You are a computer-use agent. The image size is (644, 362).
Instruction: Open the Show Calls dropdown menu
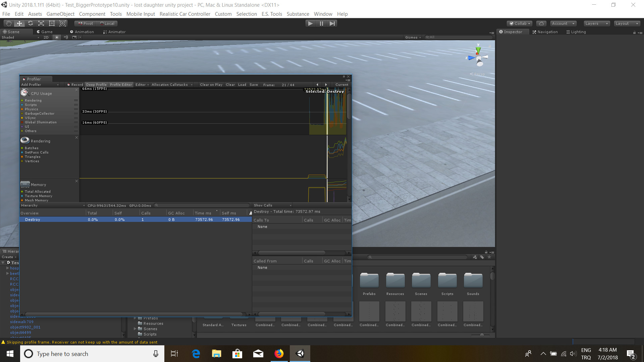point(271,205)
